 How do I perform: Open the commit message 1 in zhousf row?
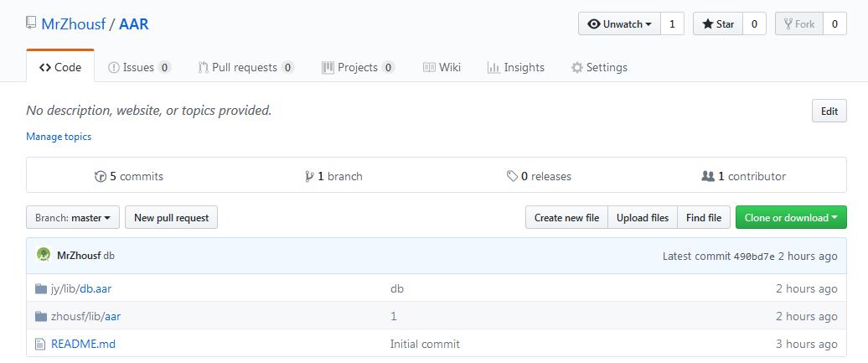pyautogui.click(x=394, y=316)
